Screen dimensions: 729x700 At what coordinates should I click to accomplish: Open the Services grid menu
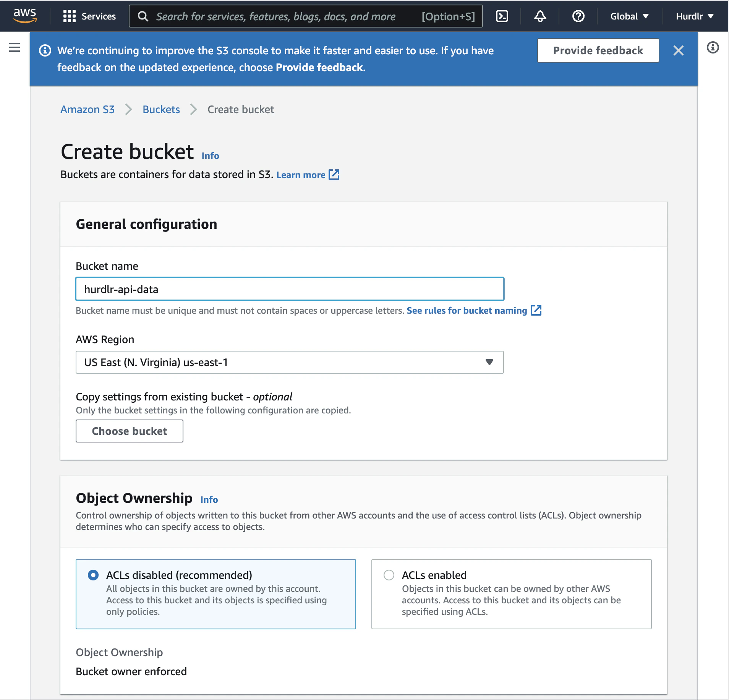click(x=69, y=16)
